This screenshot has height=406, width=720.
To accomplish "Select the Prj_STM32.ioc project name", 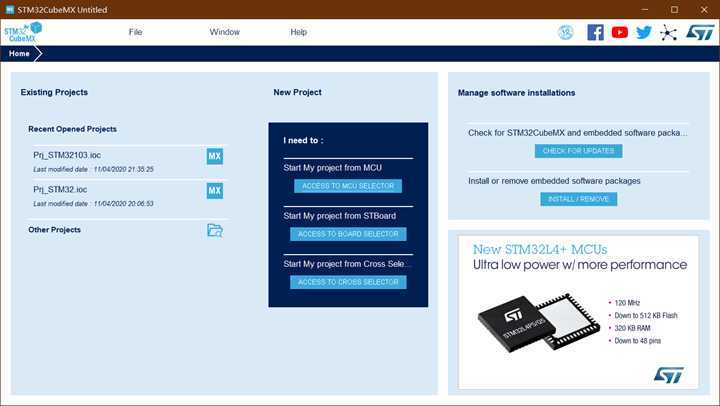I will pyautogui.click(x=60, y=190).
